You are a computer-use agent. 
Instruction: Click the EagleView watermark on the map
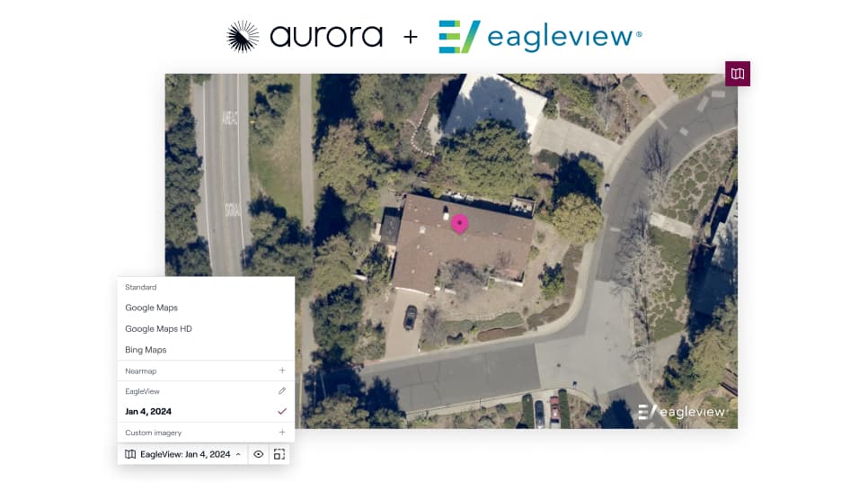[681, 412]
